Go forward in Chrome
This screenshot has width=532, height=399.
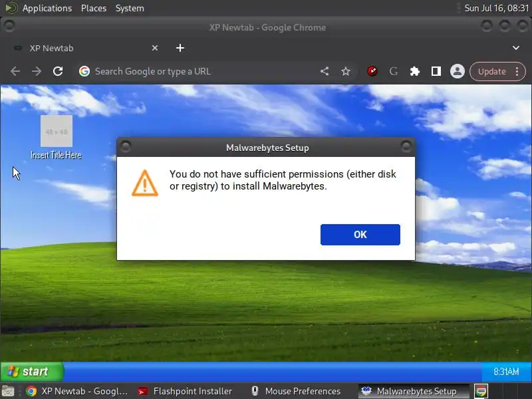(x=37, y=71)
